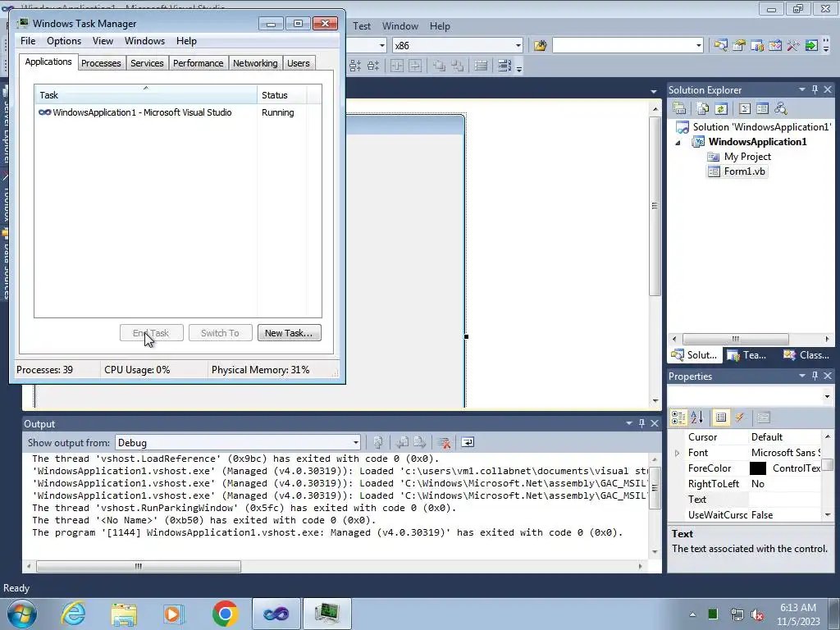Image resolution: width=840 pixels, height=630 pixels.
Task: Click Solution Explorer Properties icon
Action: 679,109
